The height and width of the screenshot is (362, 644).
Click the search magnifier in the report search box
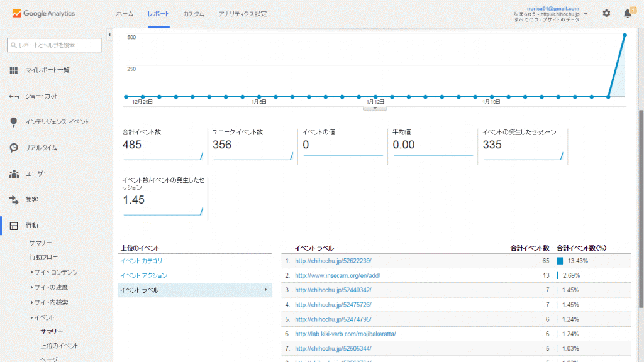pos(13,45)
